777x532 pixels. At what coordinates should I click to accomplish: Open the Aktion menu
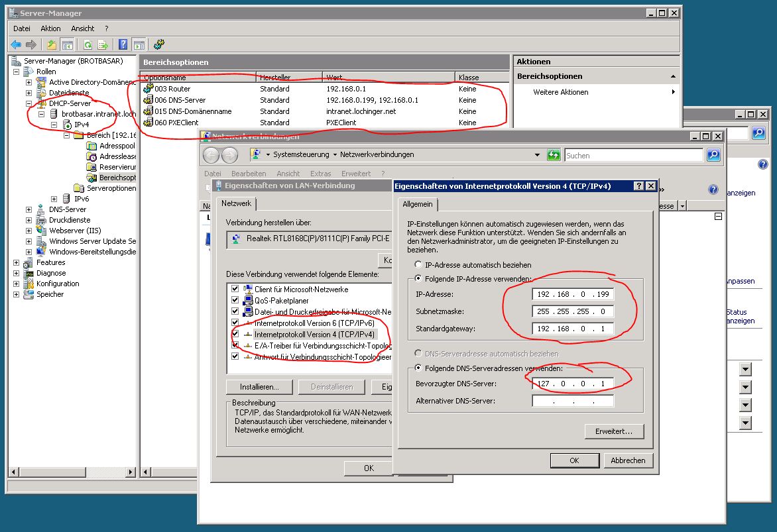[50, 28]
